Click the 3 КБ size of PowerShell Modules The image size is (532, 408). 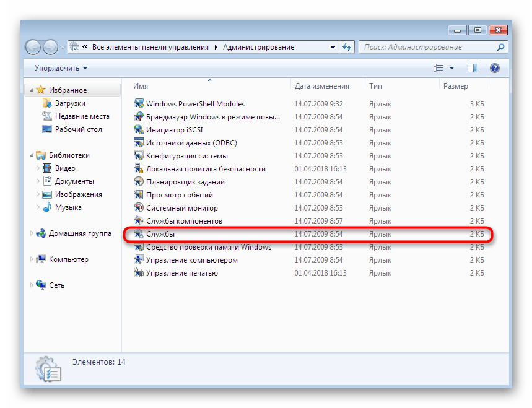(x=477, y=104)
